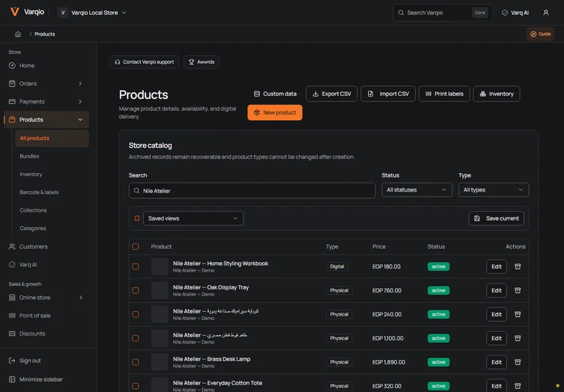Click Export CSV button
The width and height of the screenshot is (564, 392).
pos(332,94)
